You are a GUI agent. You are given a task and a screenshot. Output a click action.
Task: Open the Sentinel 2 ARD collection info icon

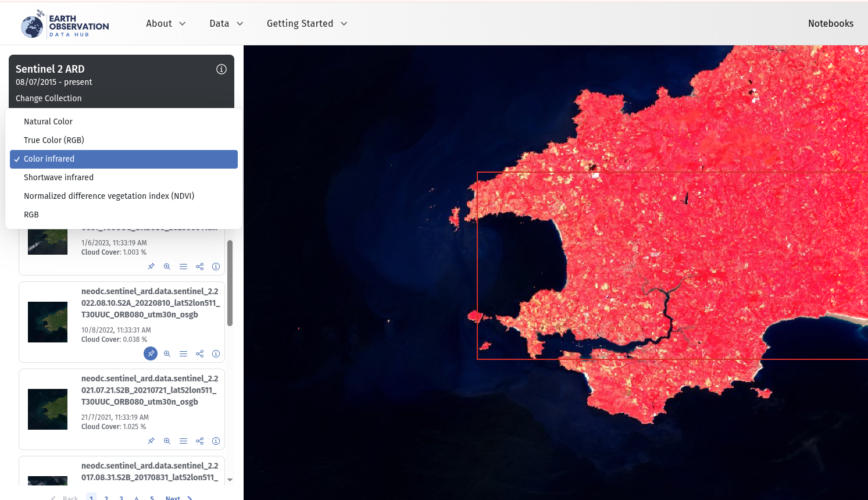pyautogui.click(x=222, y=69)
